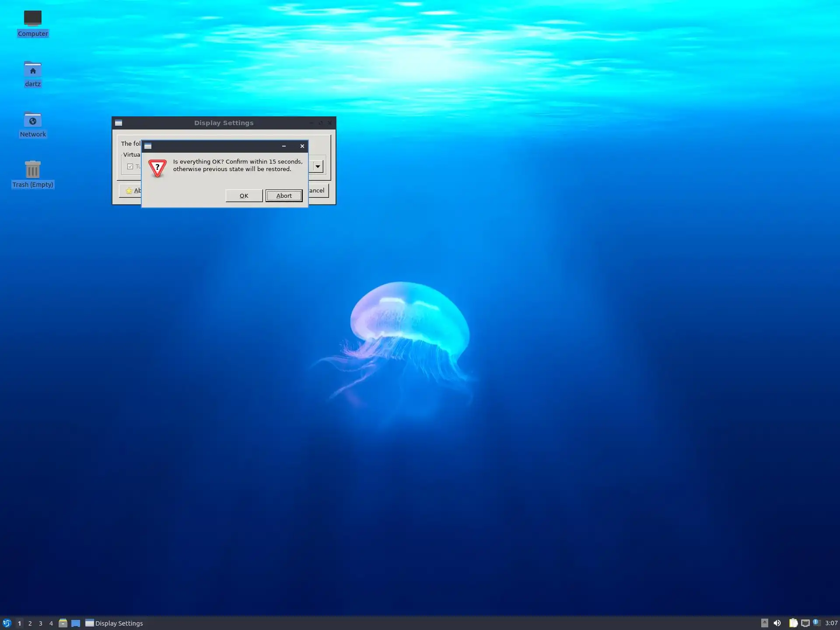This screenshot has height=630, width=840.
Task: Launch the file manager from the panel
Action: pyautogui.click(x=63, y=623)
